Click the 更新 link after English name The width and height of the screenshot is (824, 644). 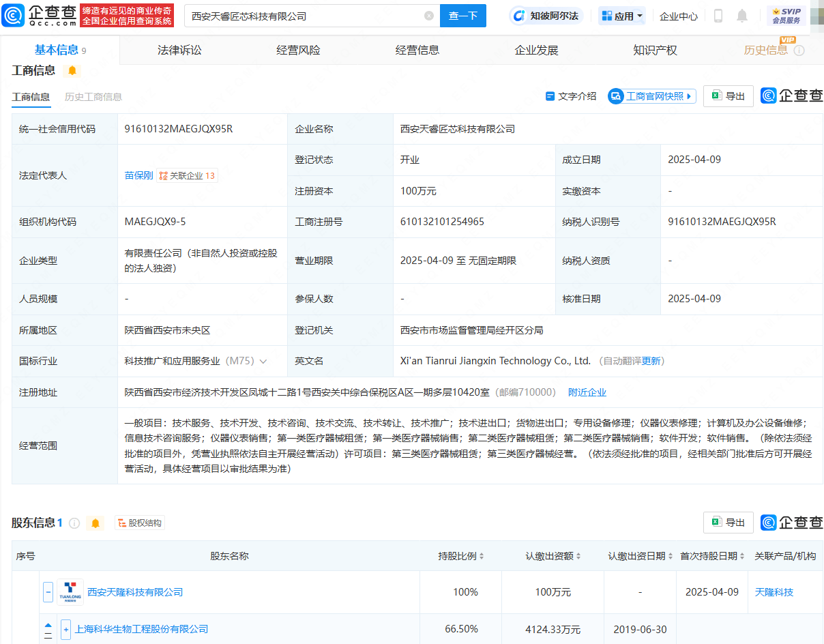(x=651, y=361)
